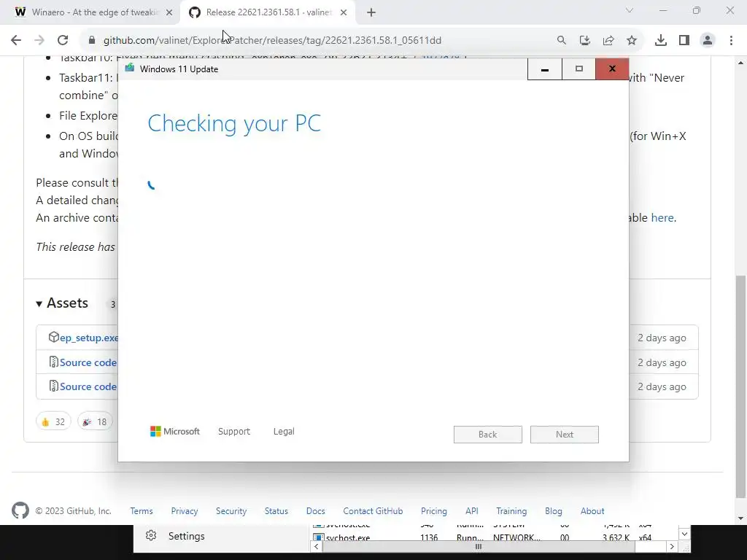The image size is (747, 560).
Task: Switch to the Winaero tab
Action: [90, 12]
